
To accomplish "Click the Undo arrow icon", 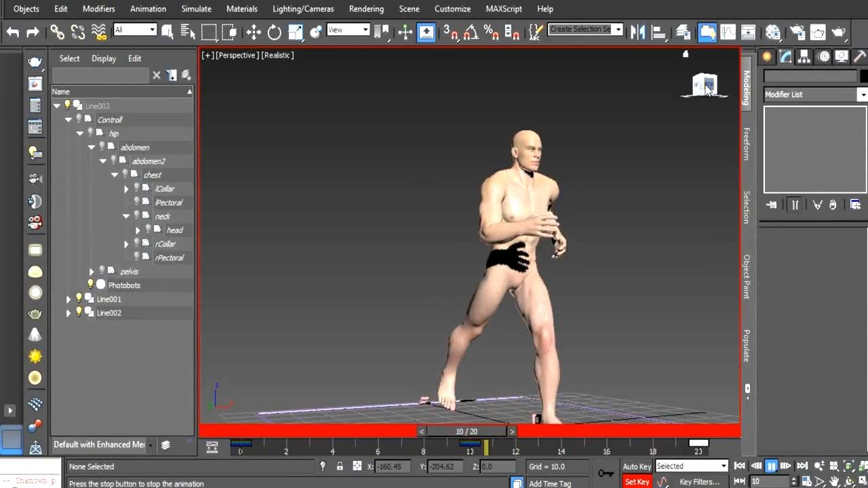I will pyautogui.click(x=13, y=32).
